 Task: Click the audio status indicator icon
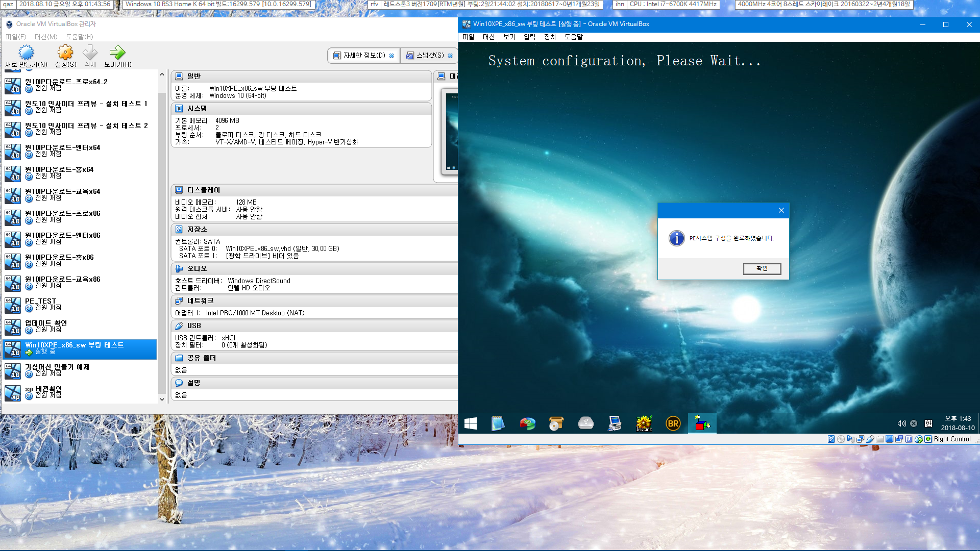click(850, 439)
